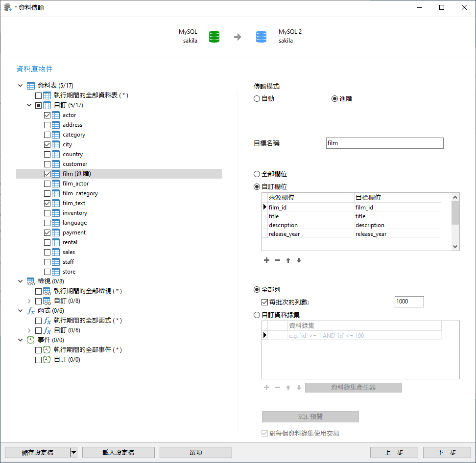Click the clock icon beside 事件 (0/0)
This screenshot has width=476, height=463.
point(30,340)
